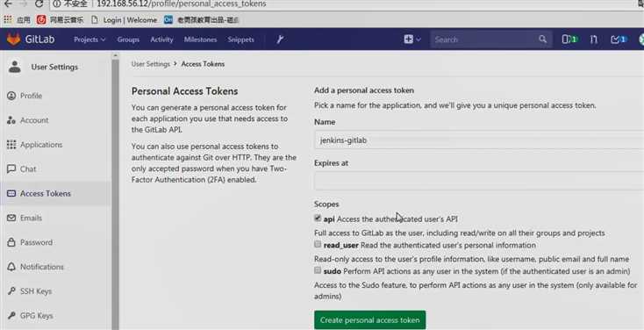Image resolution: width=644 pixels, height=330 pixels.
Task: Click the Notifications bell icon
Action: [11, 267]
